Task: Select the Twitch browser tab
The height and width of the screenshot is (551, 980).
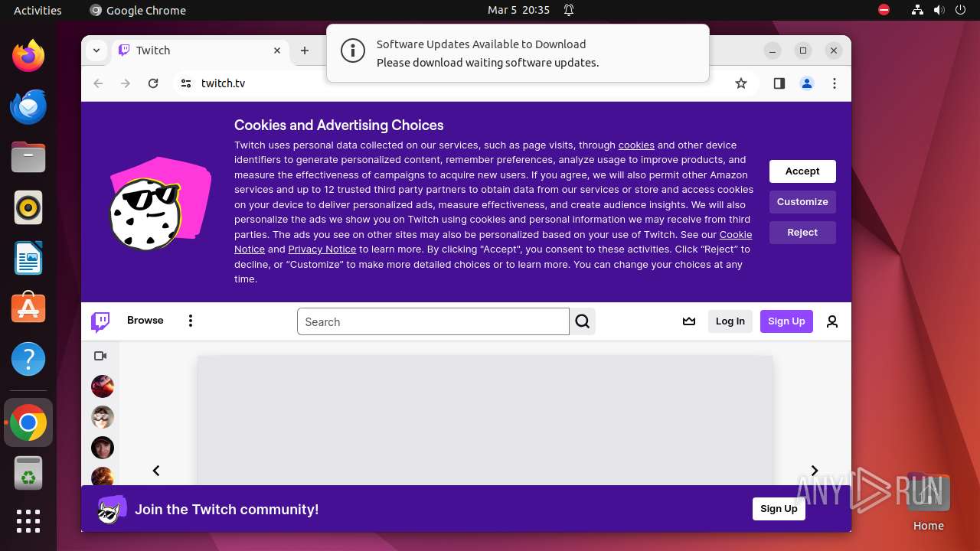Action: 201,51
